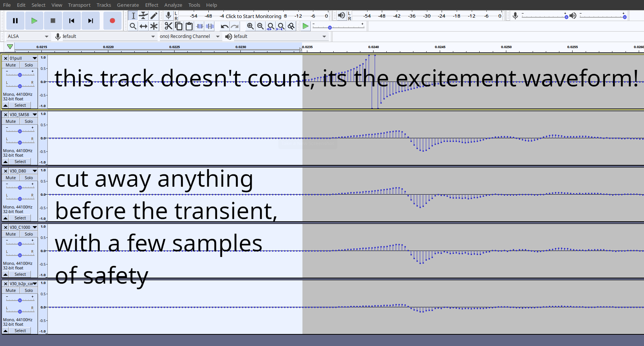Redo the last undone action
This screenshot has width=644, height=346.
235,26
